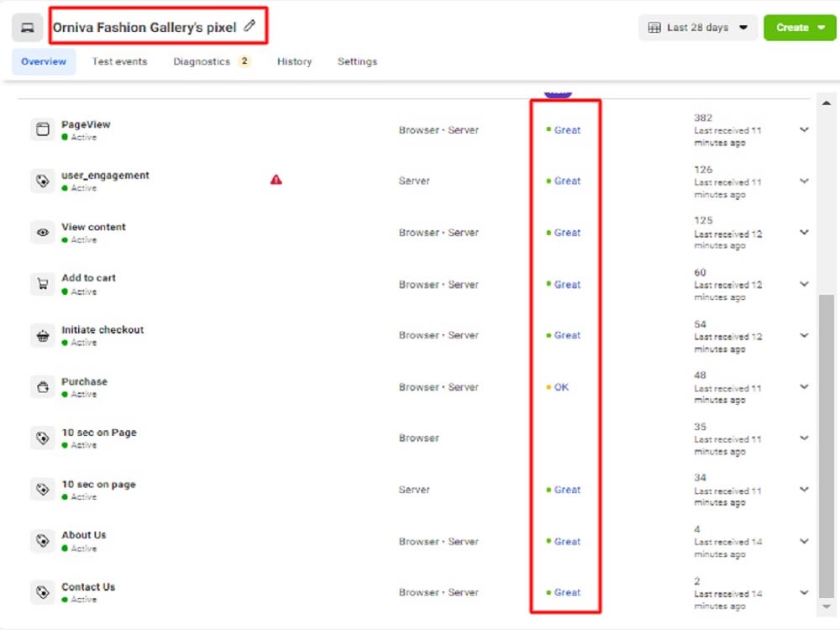This screenshot has width=840, height=630.
Task: Select the Add to cart event name
Action: [x=88, y=277]
